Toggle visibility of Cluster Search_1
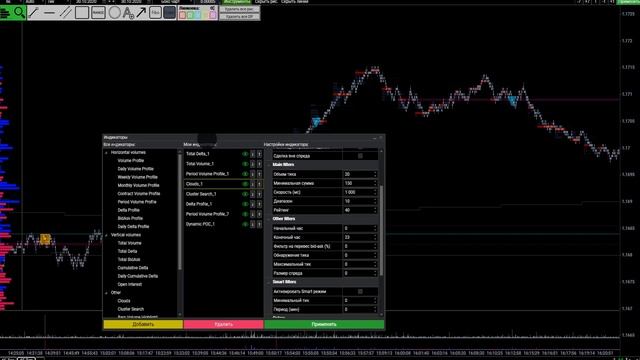640x360 pixels. coord(245,194)
